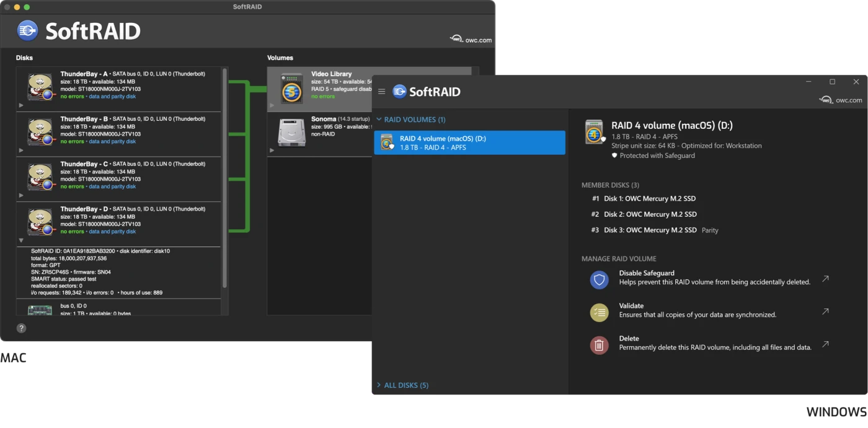Click the SoftRAID logo in Windows window
This screenshot has width=868, height=428.
[427, 92]
